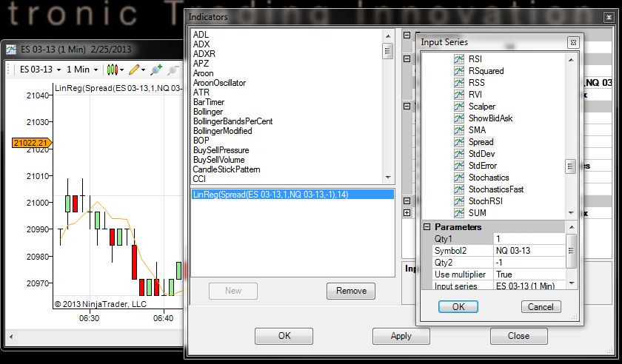
Task: Select the Spread icon in Input Series
Action: (x=459, y=142)
